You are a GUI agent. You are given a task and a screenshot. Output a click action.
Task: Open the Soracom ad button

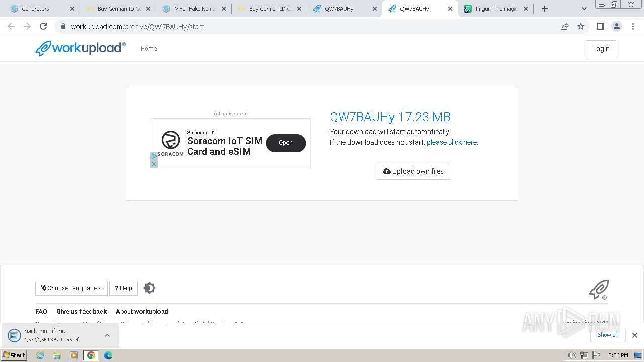[x=286, y=143]
